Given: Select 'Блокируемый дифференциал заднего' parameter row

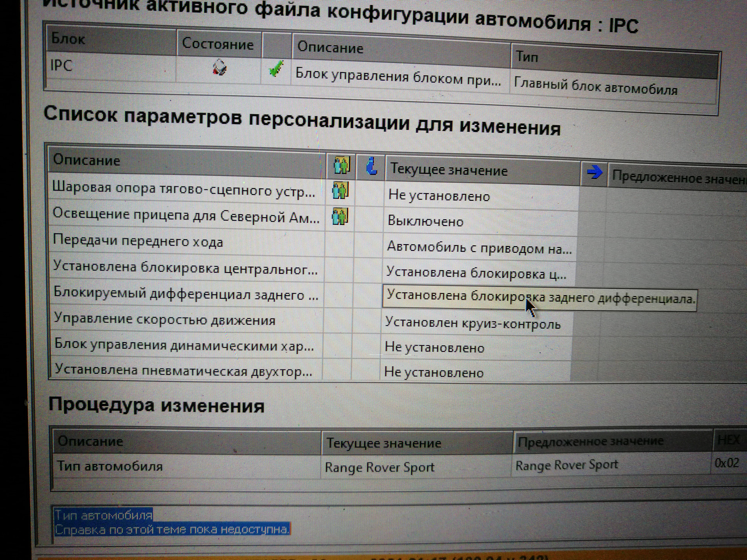Looking at the screenshot, I should click(186, 294).
